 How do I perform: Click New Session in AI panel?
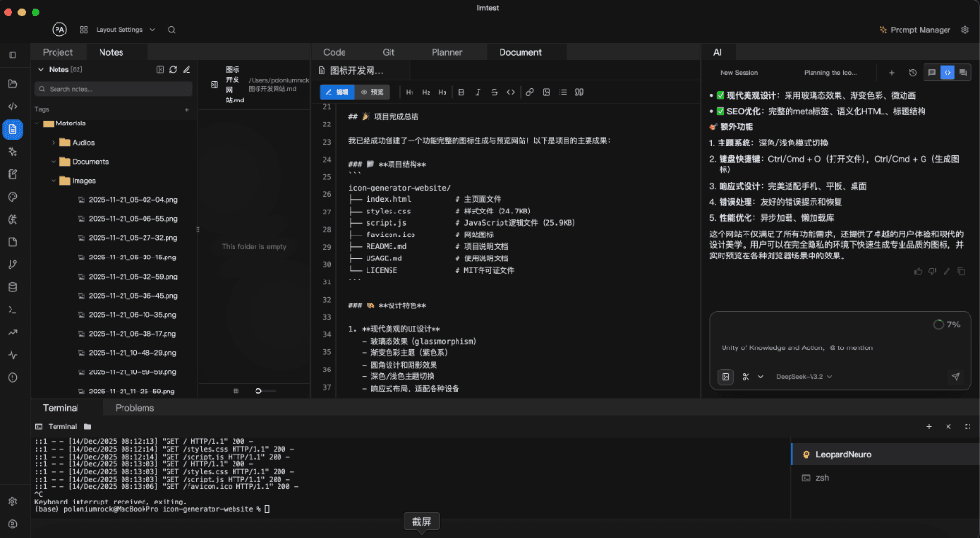(x=739, y=73)
